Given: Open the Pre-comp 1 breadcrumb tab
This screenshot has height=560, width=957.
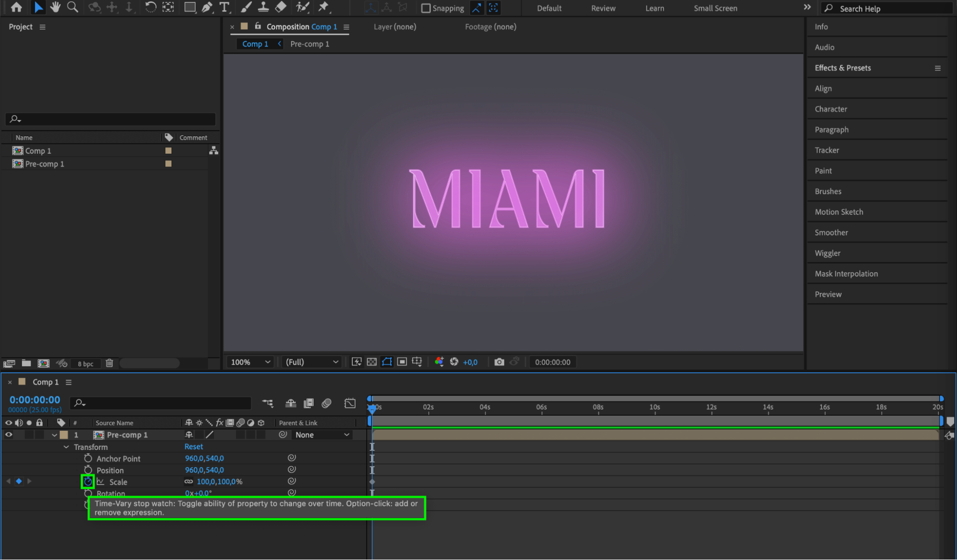Looking at the screenshot, I should point(309,44).
